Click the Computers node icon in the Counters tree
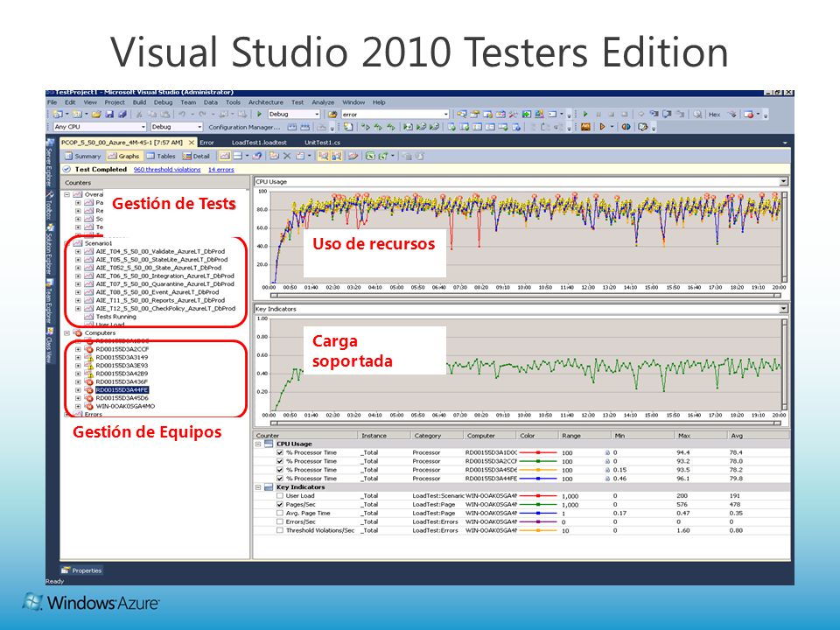 pos(78,332)
